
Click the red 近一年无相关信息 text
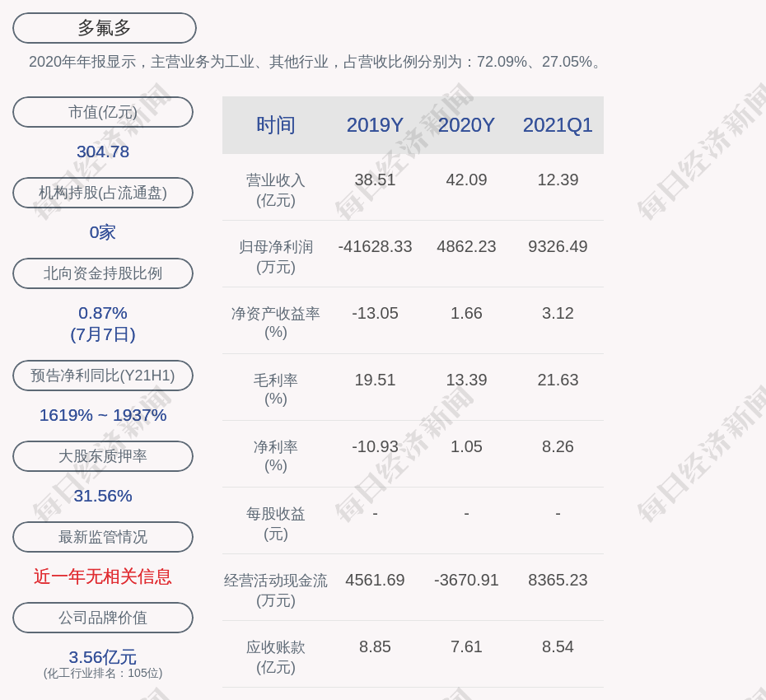point(103,576)
